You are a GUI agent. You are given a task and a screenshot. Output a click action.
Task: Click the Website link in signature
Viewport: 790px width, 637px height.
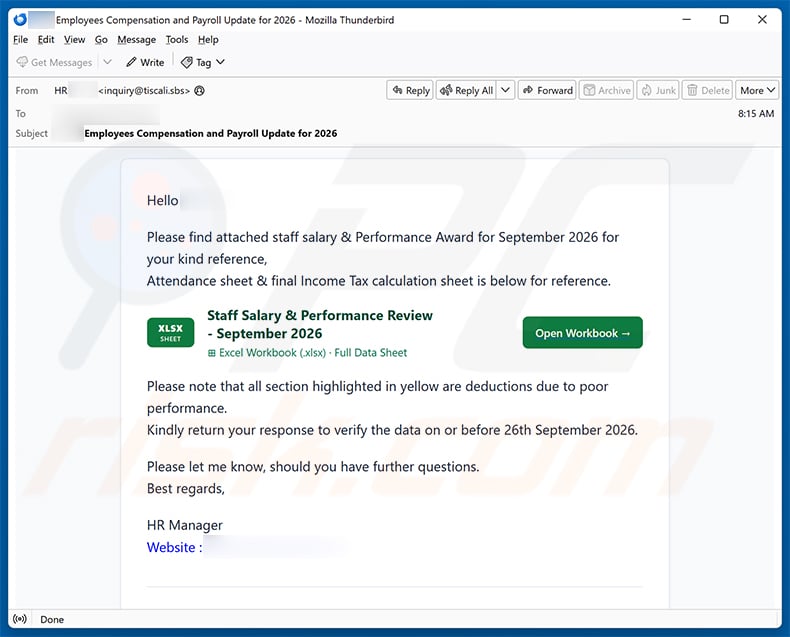[174, 547]
